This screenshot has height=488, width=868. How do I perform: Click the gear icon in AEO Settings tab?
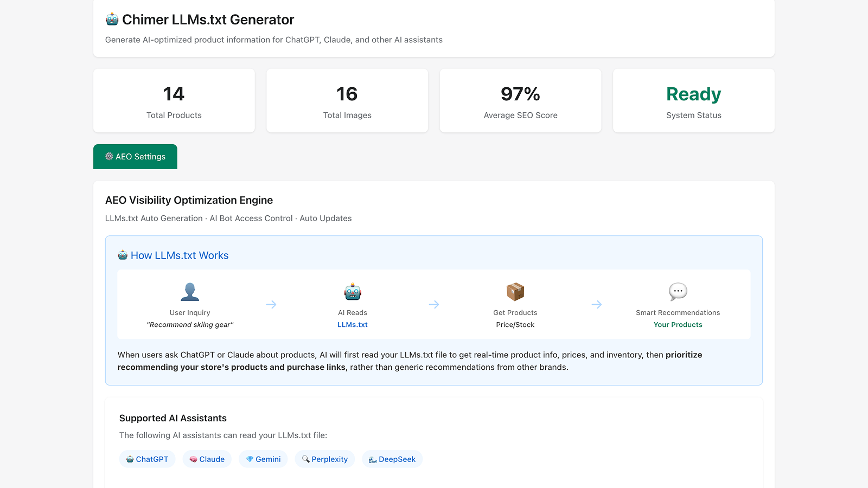point(109,156)
